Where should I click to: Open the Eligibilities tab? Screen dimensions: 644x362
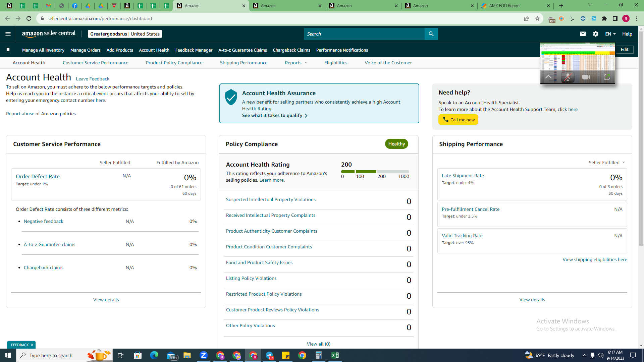point(336,63)
